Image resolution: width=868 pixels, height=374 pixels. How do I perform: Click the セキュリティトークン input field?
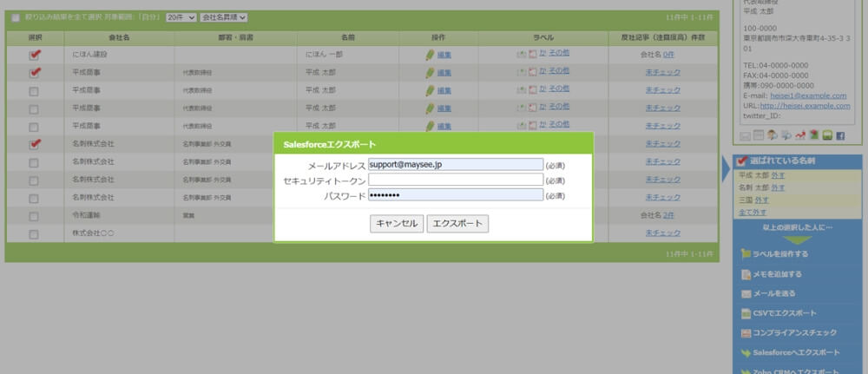[456, 180]
